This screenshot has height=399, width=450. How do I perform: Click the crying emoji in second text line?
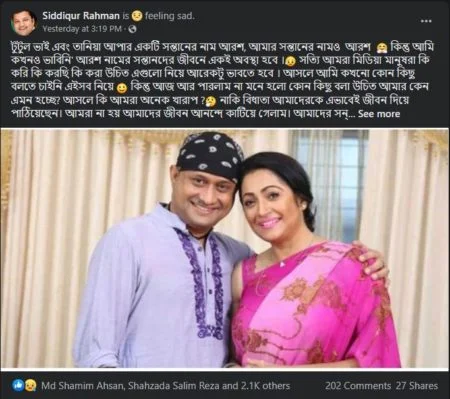290,62
